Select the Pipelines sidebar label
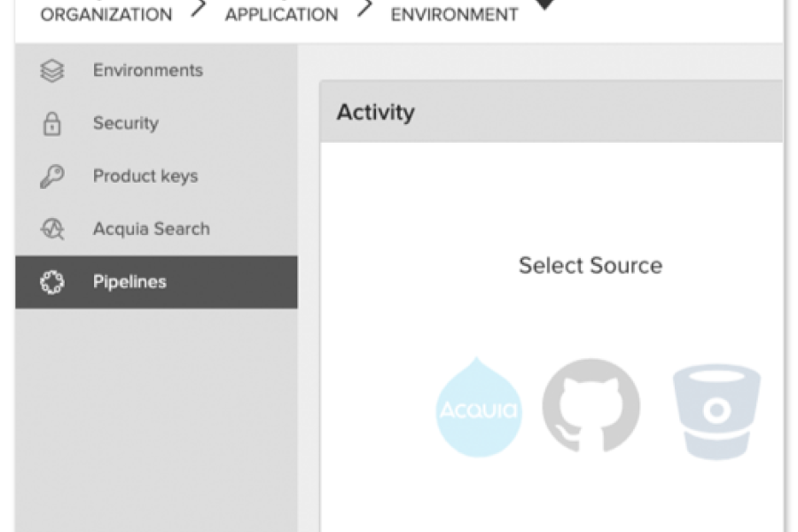The height and width of the screenshot is (532, 798). coord(129,282)
